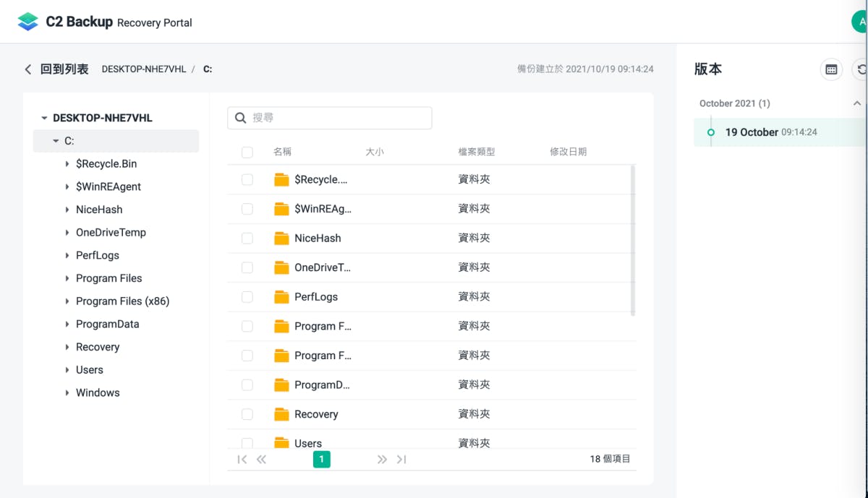Click the back arrow to return to list
This screenshot has width=868, height=498.
[x=28, y=69]
